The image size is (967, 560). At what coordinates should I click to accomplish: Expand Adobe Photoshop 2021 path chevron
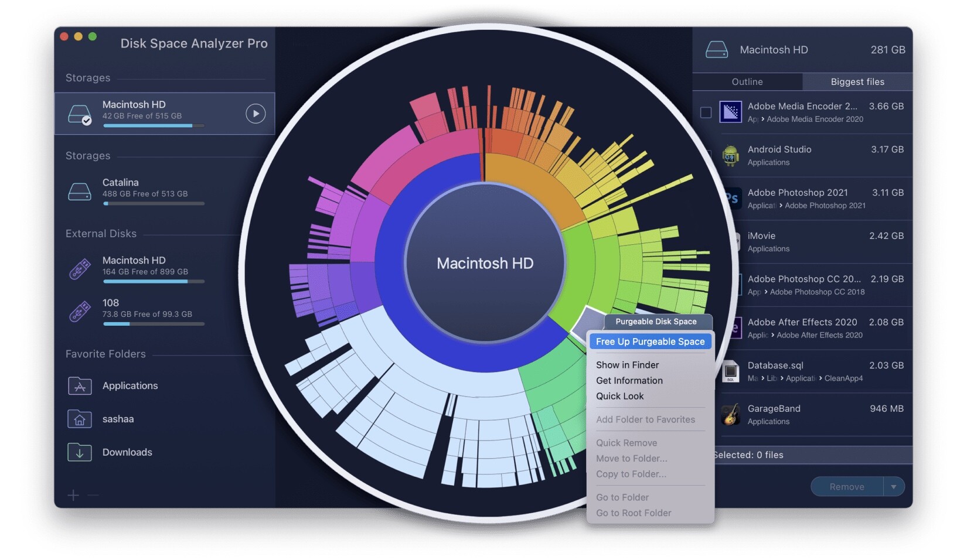point(781,206)
